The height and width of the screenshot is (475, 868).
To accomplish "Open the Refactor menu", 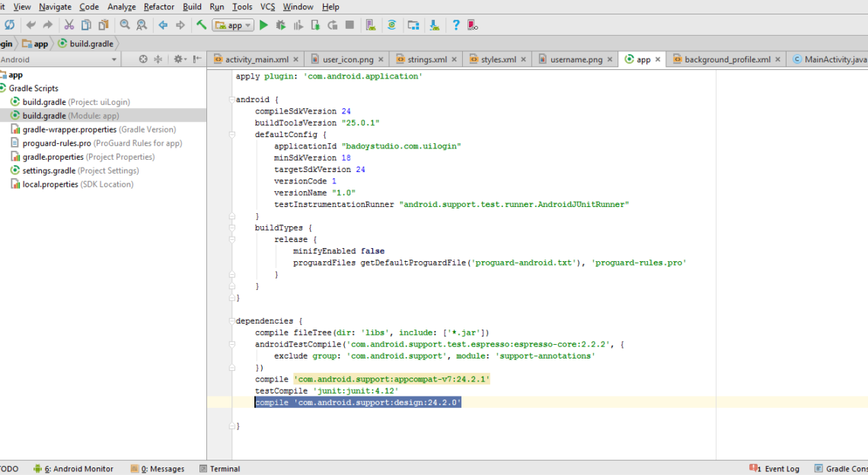I will coord(158,7).
